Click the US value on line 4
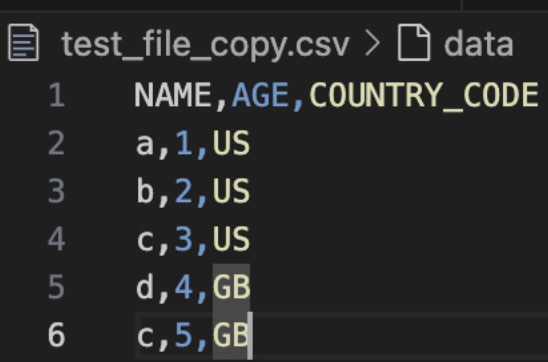 231,239
